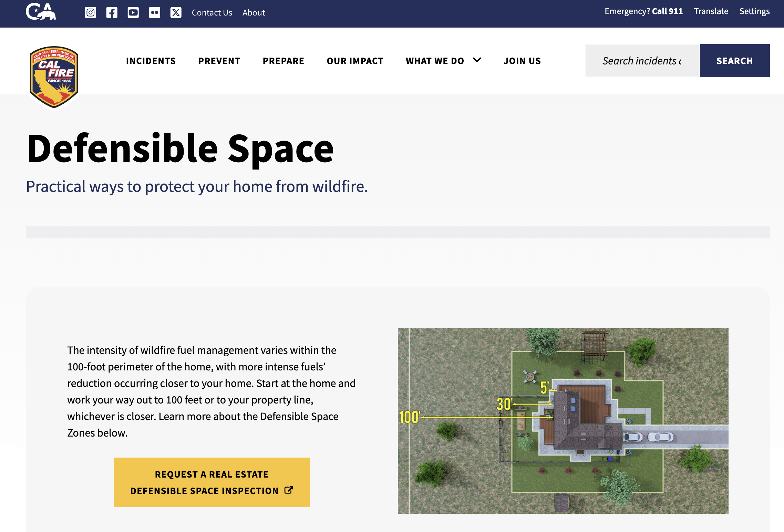Click the CA.gov bear logo
The height and width of the screenshot is (532, 784).
(41, 12)
